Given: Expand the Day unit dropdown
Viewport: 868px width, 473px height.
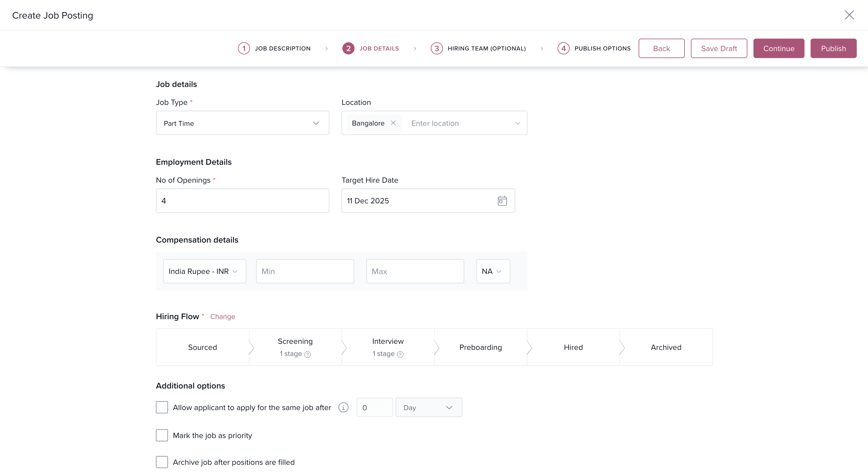Looking at the screenshot, I should point(428,407).
